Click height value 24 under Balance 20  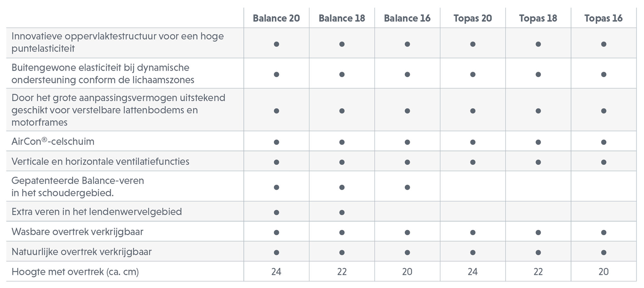click(276, 272)
